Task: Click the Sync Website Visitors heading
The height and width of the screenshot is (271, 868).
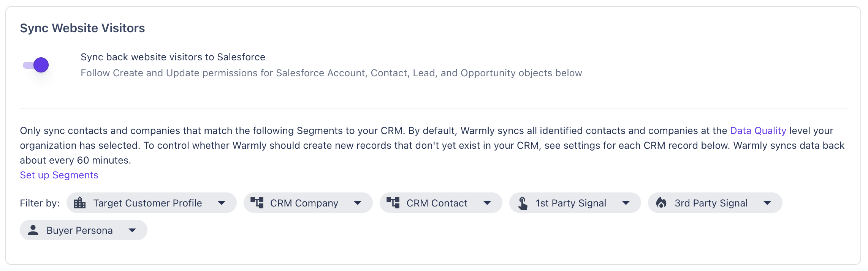Action: click(82, 28)
